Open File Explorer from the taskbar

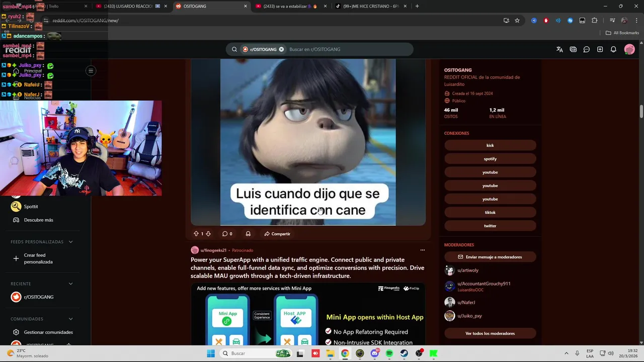[x=330, y=353]
